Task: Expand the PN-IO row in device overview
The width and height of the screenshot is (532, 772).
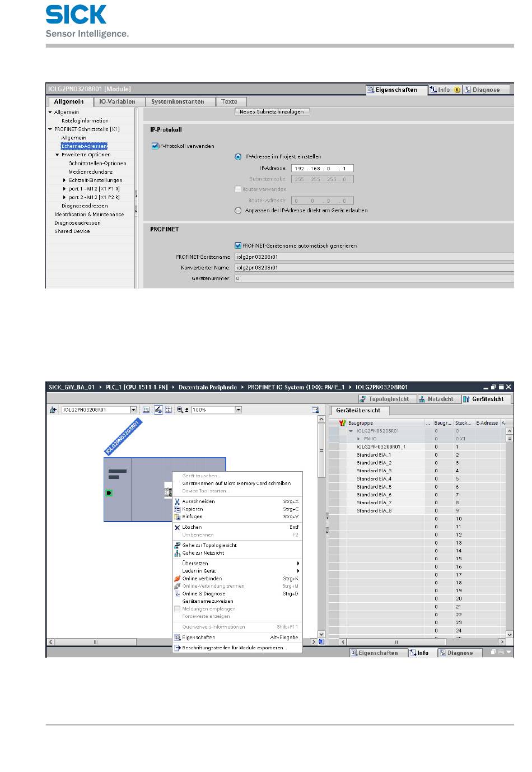Action: point(358,439)
